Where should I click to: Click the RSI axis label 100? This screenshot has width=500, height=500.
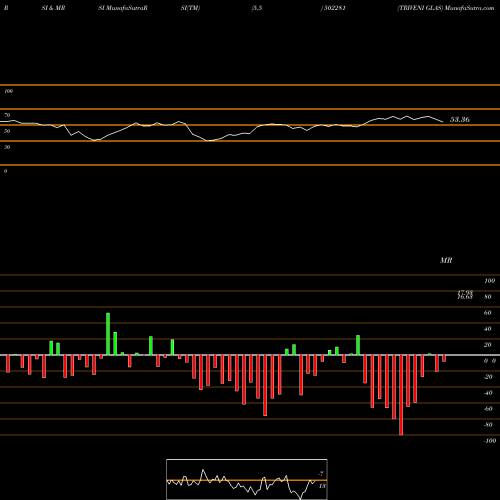(x=8, y=91)
